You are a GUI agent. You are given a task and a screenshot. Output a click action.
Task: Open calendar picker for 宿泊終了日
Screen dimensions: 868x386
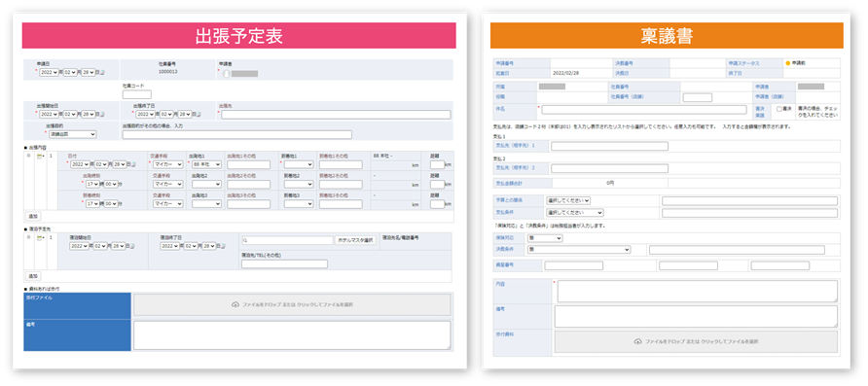(x=224, y=247)
